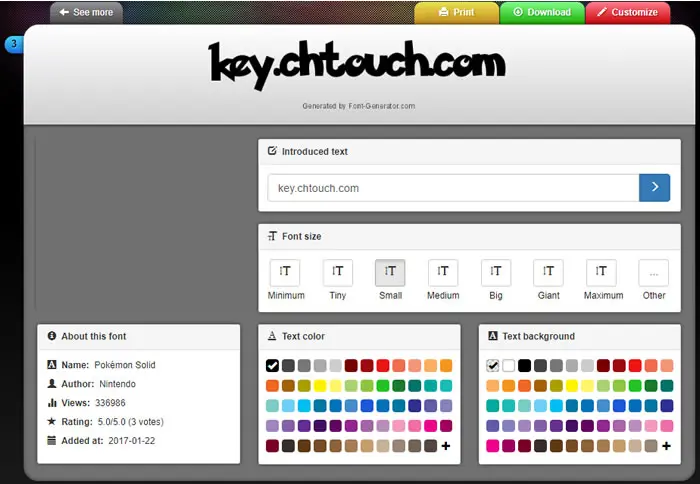Go back with See more
This screenshot has height=484, width=700.
[x=86, y=13]
